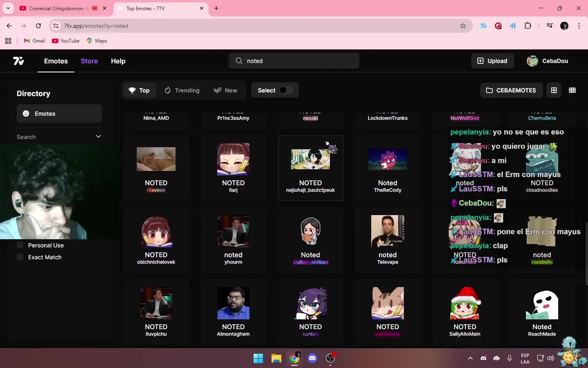Enable the Personal Use checkbox
Screen dimensions: 588x368
tap(20, 245)
